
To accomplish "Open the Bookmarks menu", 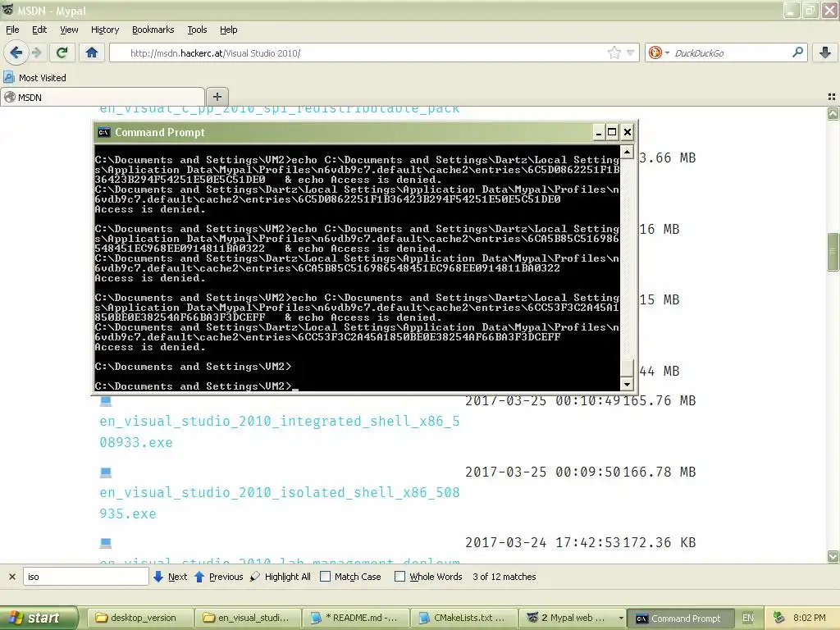I will coord(153,30).
